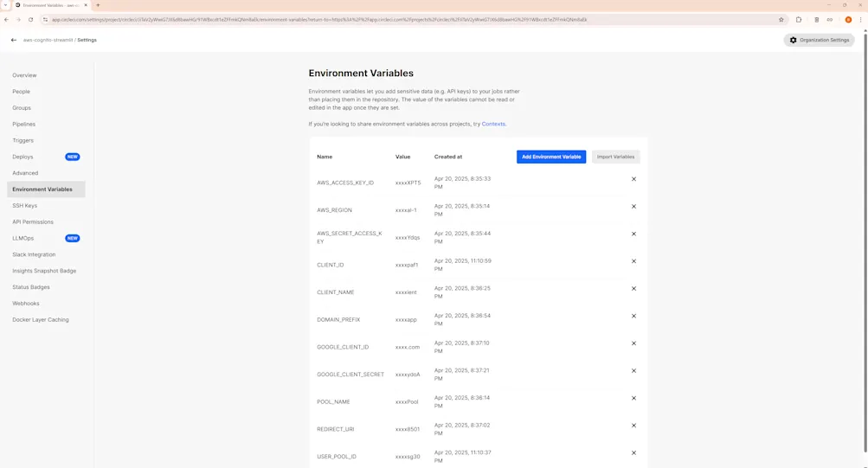Remove the CLIENT_NAME variable

[x=633, y=289]
